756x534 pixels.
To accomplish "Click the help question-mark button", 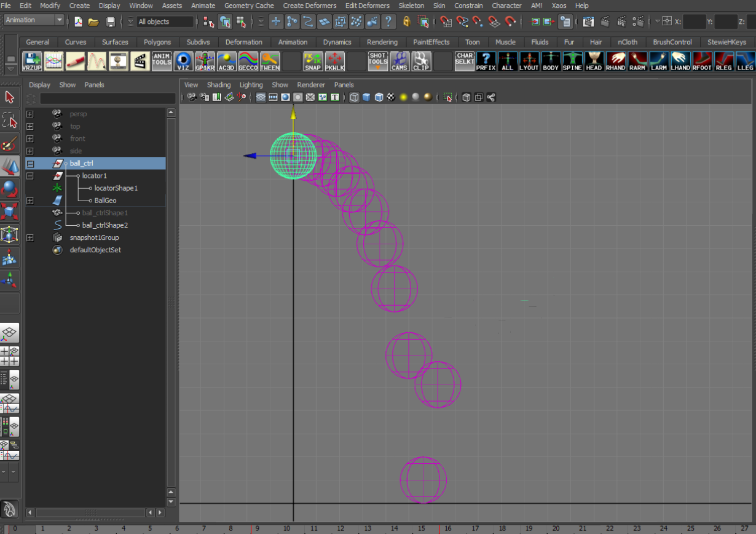I will (389, 22).
